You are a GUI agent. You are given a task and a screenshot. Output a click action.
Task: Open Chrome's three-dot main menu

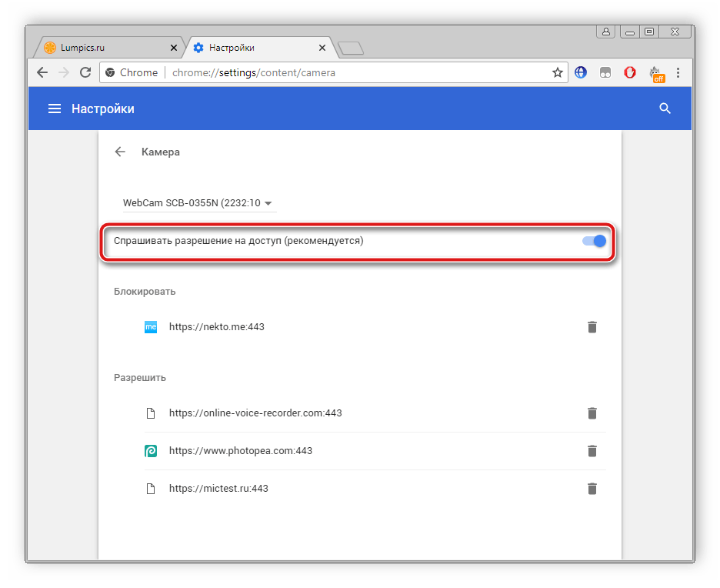(678, 72)
